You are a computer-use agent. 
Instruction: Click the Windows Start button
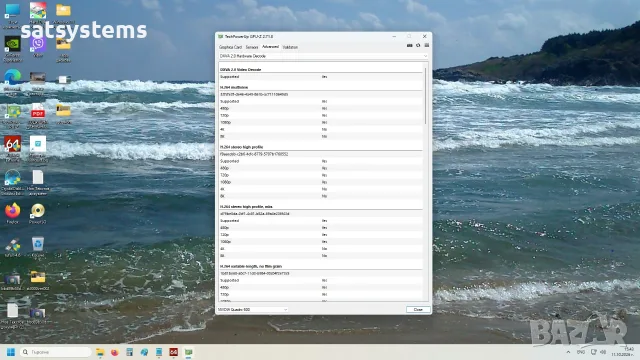[11, 352]
